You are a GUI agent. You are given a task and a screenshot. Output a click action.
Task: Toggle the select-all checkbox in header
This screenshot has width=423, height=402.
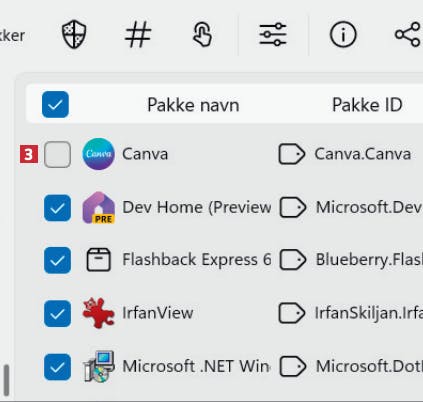55,104
